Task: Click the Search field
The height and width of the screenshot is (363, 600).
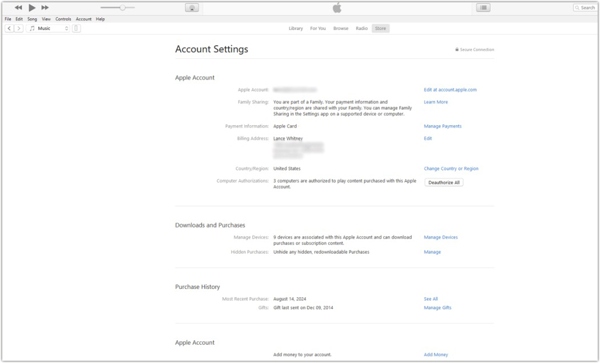Action: 585,8
